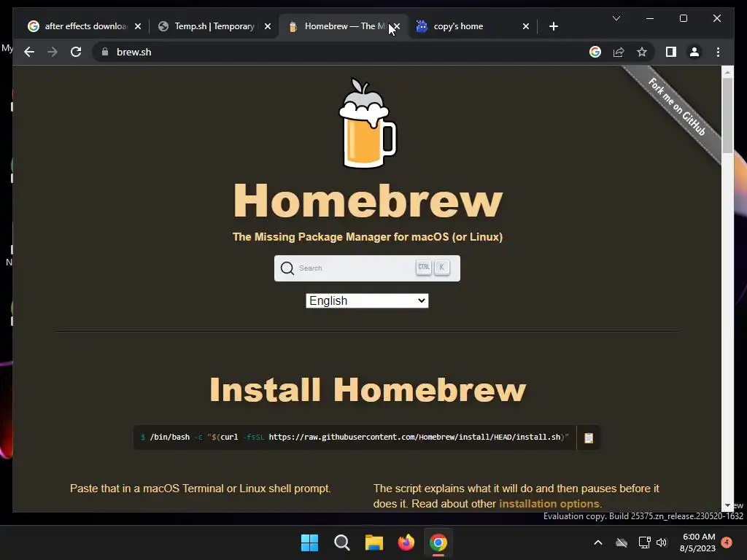The height and width of the screenshot is (560, 747).
Task: Share this page via the share icon
Action: click(x=619, y=52)
